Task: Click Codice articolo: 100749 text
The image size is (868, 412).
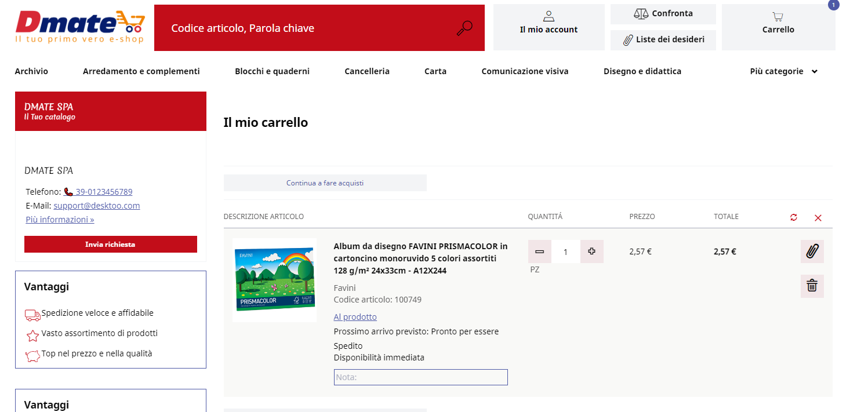Action: (x=377, y=300)
